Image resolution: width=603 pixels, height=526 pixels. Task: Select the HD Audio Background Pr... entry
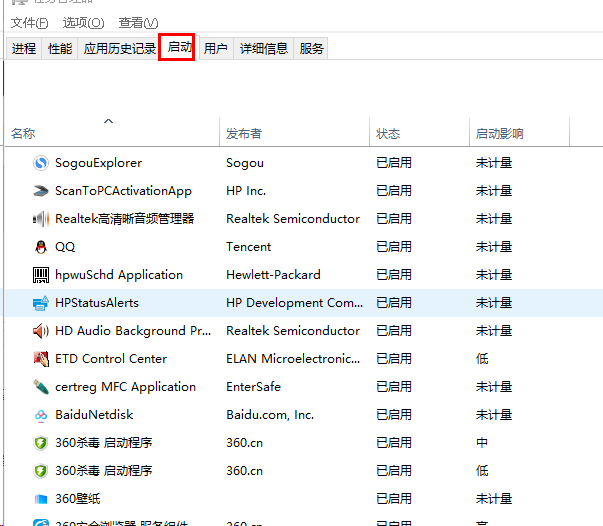[133, 331]
